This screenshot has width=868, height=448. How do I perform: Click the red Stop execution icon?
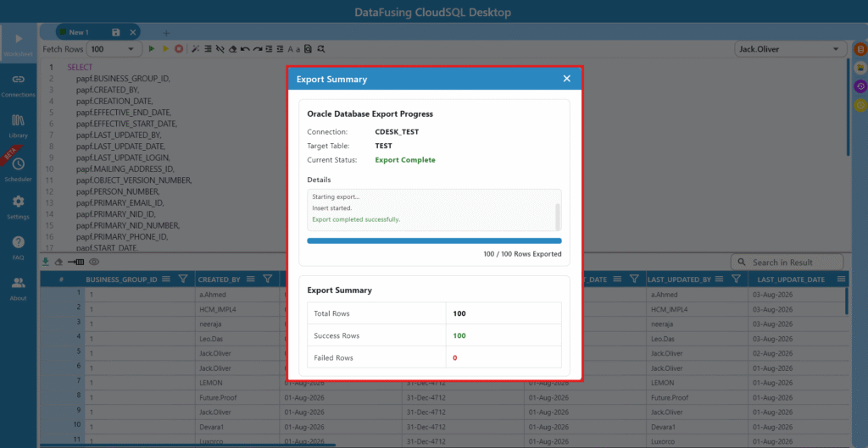[x=179, y=49]
